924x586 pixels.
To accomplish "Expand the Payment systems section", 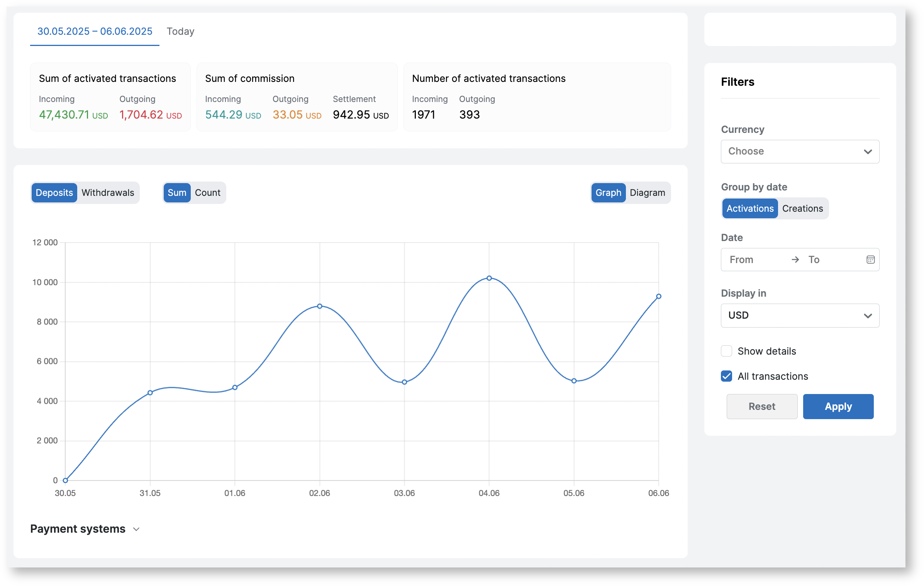I will point(136,529).
